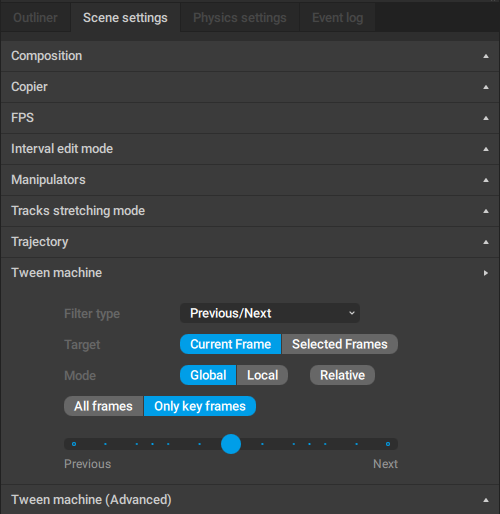Open the Filter type dropdown
Viewport: 500px width, 514px height.
click(x=270, y=313)
